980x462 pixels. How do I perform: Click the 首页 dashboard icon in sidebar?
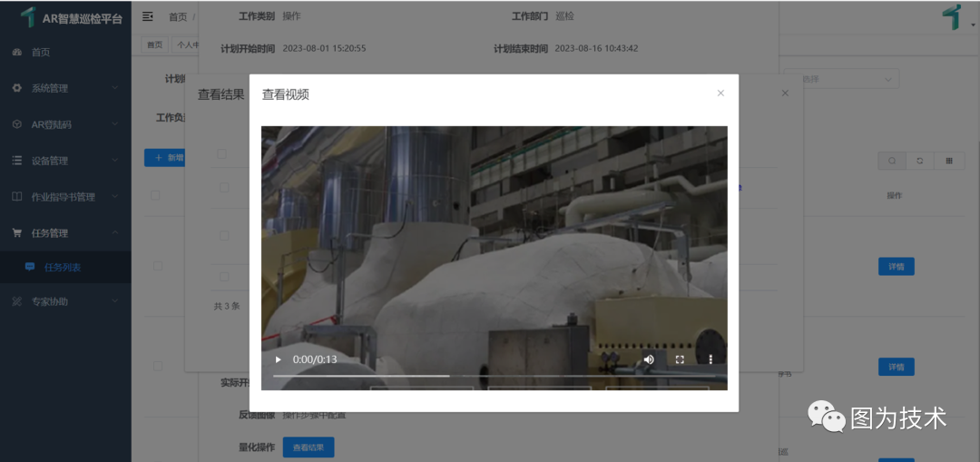point(17,53)
